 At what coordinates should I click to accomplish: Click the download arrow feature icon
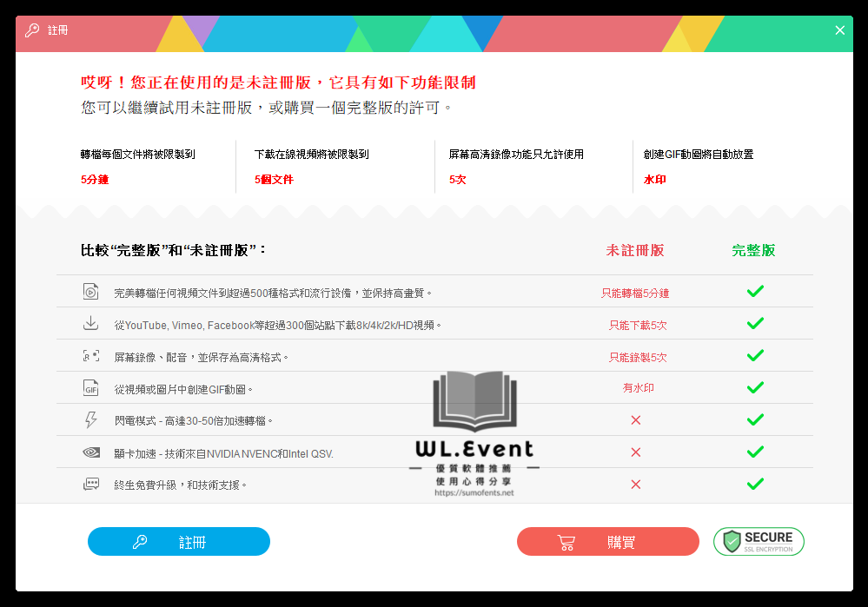(90, 324)
